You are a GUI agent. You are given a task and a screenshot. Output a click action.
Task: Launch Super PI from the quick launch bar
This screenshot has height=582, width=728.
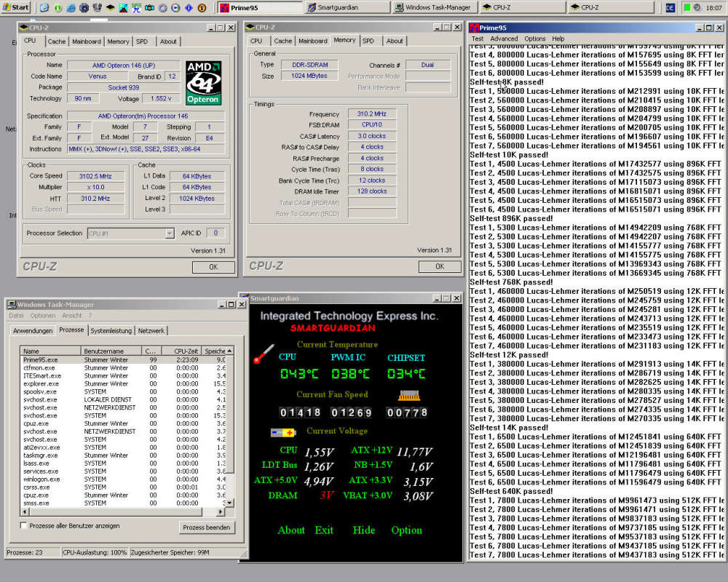click(x=137, y=7)
